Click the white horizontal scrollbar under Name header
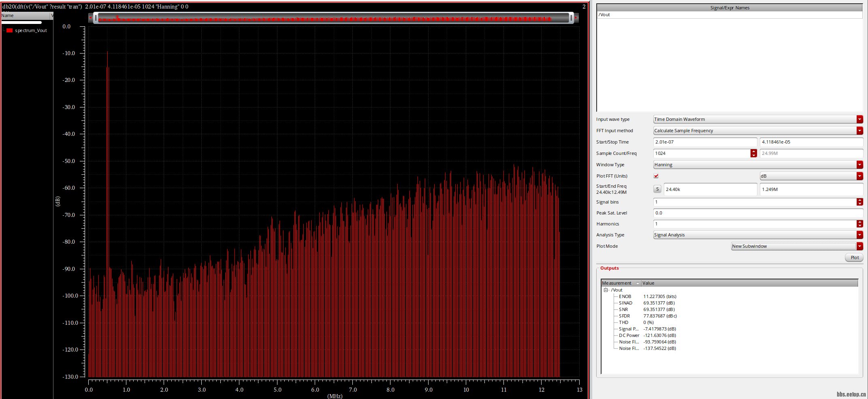The image size is (868, 399). tap(21, 22)
